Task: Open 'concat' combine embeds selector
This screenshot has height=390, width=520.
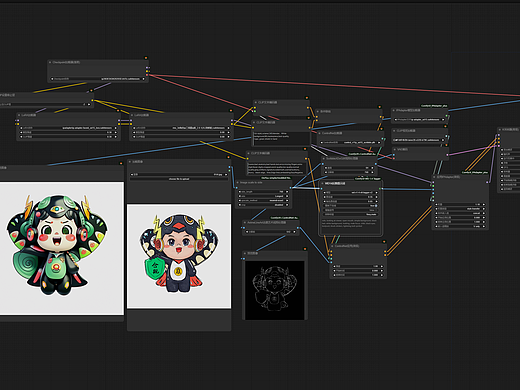Action: (x=460, y=213)
